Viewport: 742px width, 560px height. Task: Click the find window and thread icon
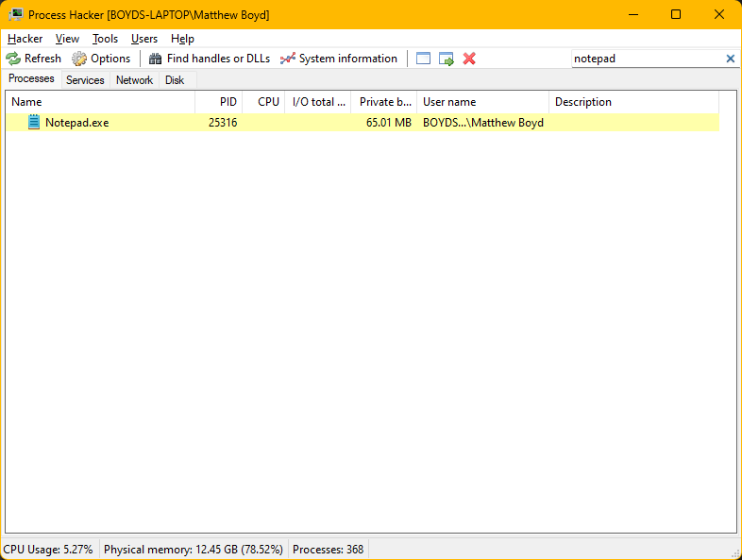447,59
